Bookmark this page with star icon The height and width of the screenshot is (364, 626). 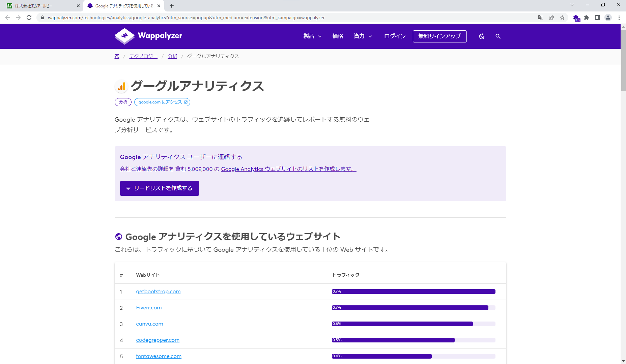point(562,18)
